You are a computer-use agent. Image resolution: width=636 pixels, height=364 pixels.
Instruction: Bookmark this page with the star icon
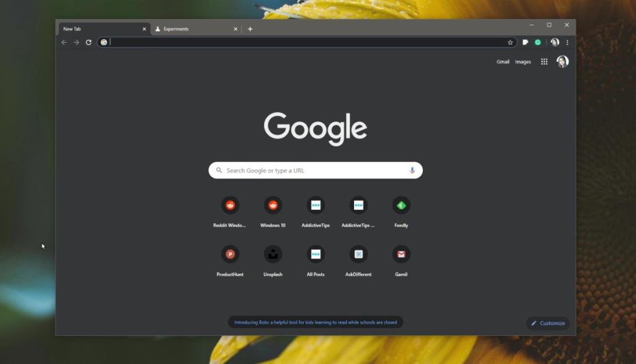pyautogui.click(x=510, y=42)
